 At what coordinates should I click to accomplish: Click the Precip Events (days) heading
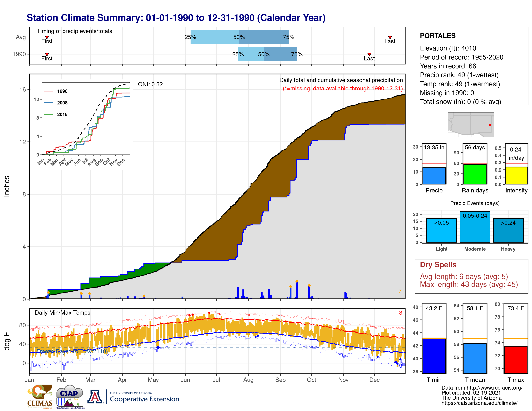[x=475, y=203]
